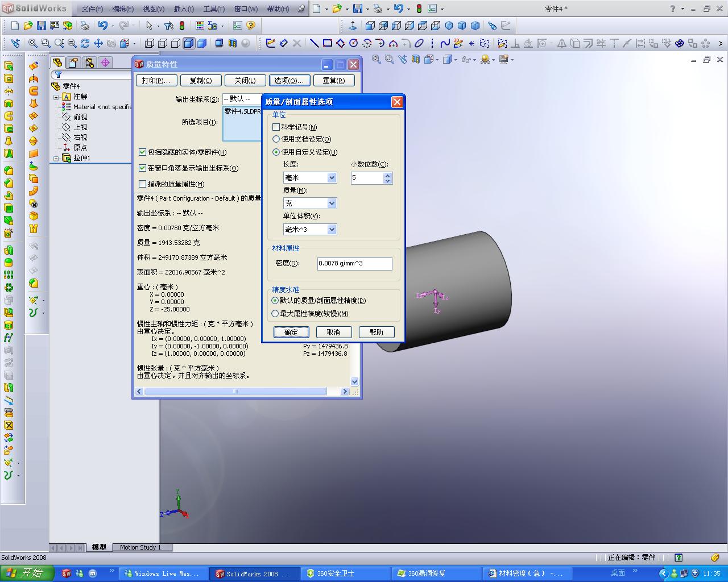Increase the 小数位数 spinner value
This screenshot has width=728, height=582.
[388, 175]
